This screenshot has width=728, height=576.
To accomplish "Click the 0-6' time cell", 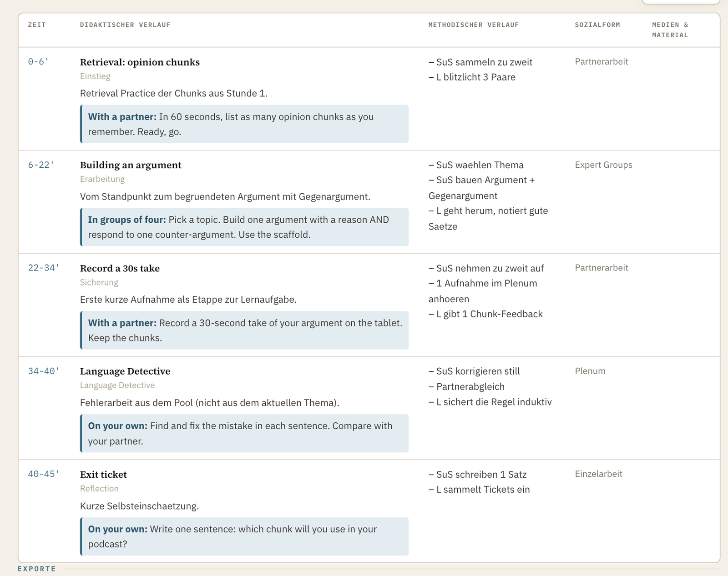I will (38, 62).
